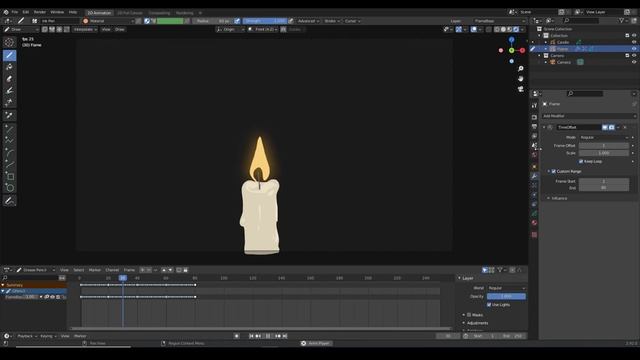640x360 pixels.
Task: Toggle the Masks checkbox in Layer panel
Action: coord(469,315)
